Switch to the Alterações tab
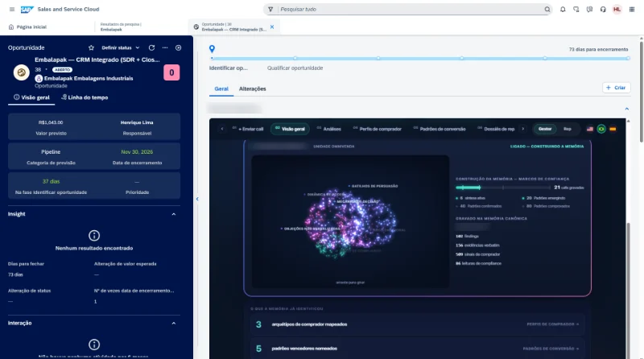Image resolution: width=644 pixels, height=359 pixels. point(253,89)
